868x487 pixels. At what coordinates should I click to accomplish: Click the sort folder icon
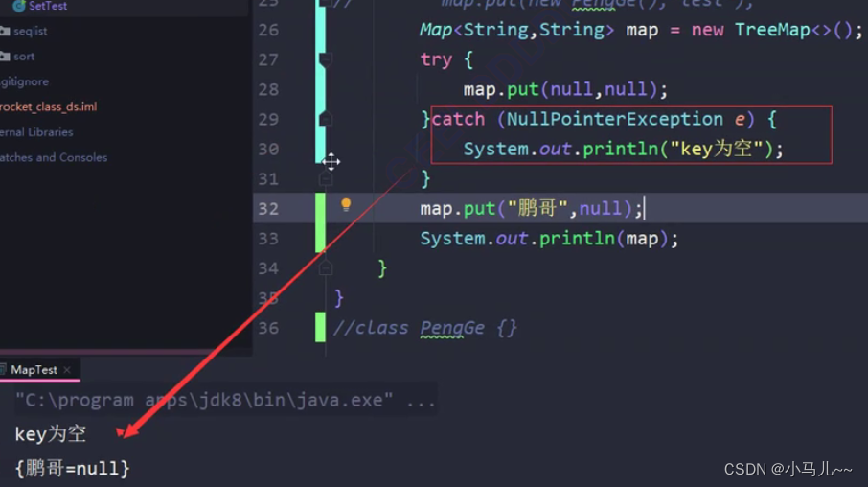pos(5,57)
